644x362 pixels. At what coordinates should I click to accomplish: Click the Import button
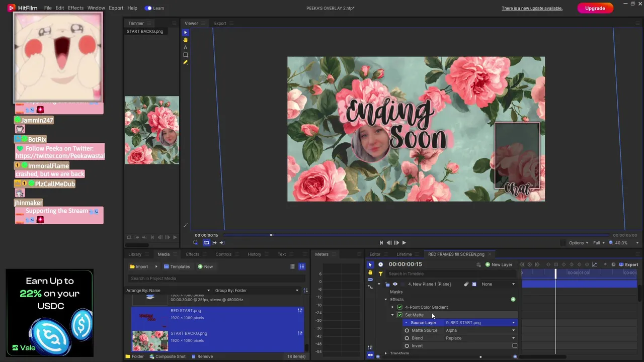(x=139, y=266)
